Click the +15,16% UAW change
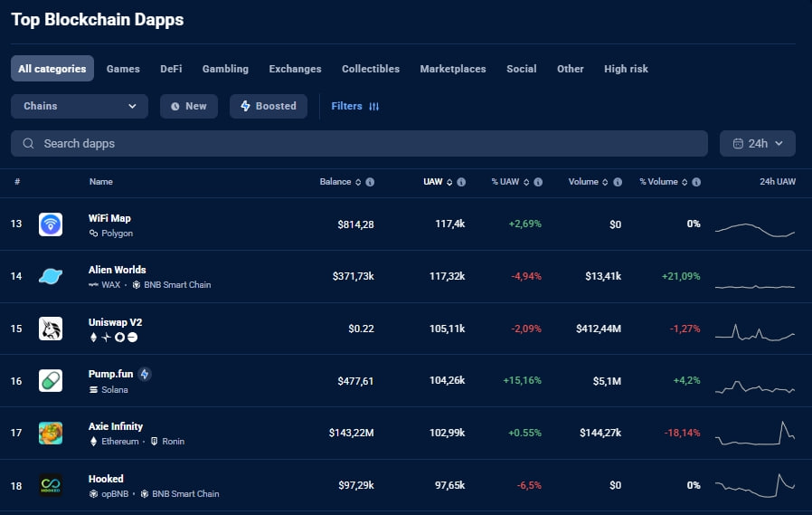The width and height of the screenshot is (812, 515). (x=522, y=380)
